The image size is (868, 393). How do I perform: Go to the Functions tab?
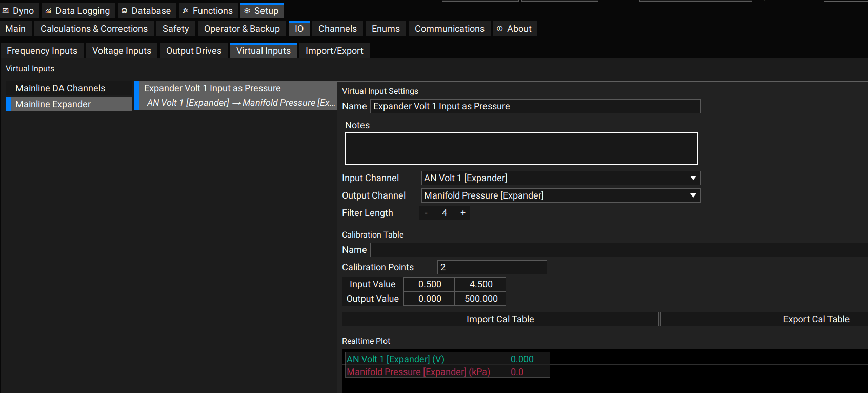(x=208, y=11)
